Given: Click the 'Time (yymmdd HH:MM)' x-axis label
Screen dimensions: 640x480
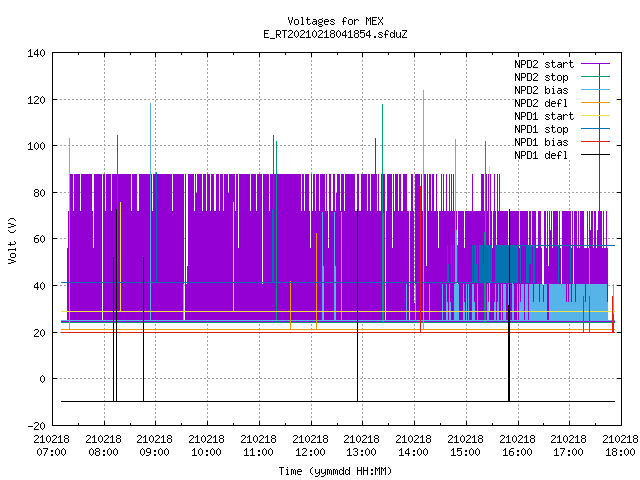Looking at the screenshot, I should [x=335, y=471].
